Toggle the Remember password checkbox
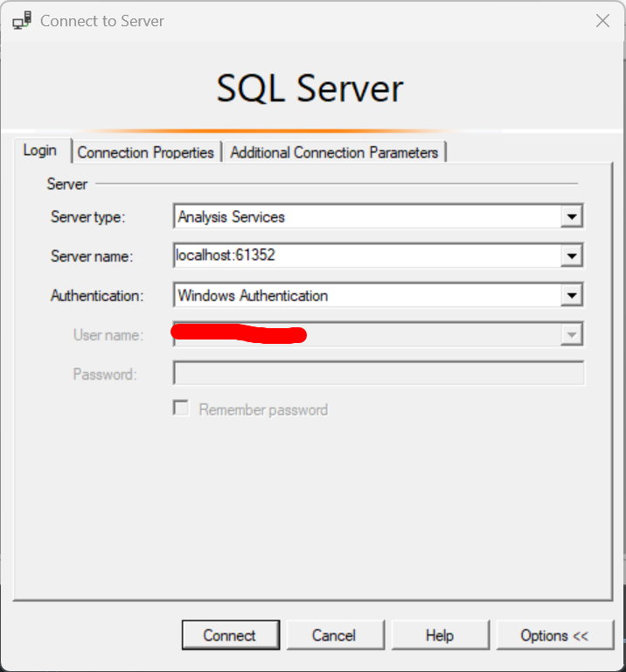This screenshot has height=672, width=626. pos(181,408)
